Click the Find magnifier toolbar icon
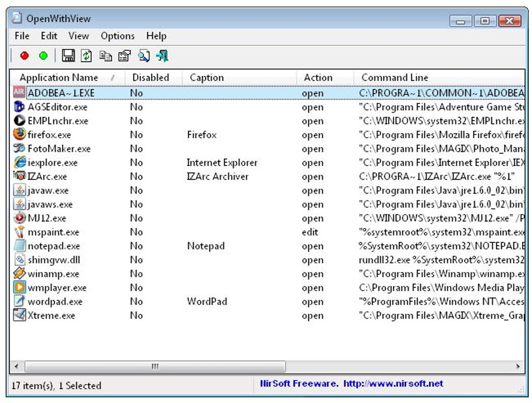Viewport: 532px width, 403px height. (x=143, y=56)
